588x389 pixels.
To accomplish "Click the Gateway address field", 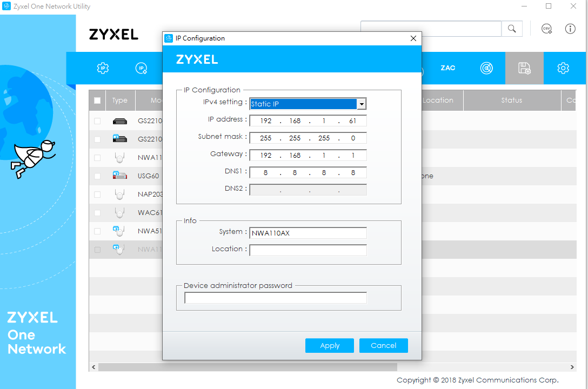I will [x=308, y=155].
